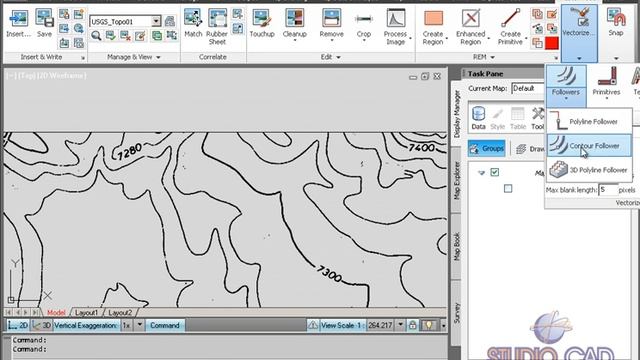Image resolution: width=640 pixels, height=360 pixels.
Task: Click the Match correlate tool
Action: (x=193, y=24)
